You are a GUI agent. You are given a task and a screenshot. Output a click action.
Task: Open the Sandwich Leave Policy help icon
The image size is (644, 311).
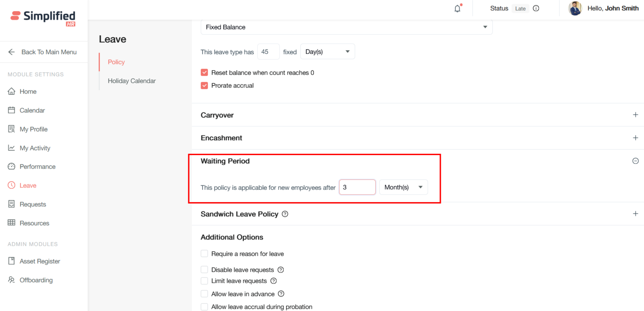[x=285, y=214]
